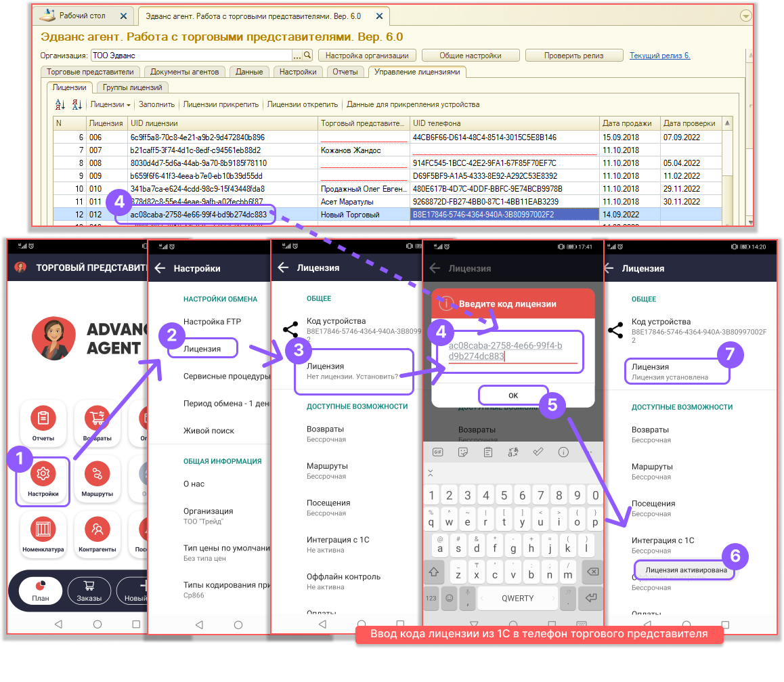The height and width of the screenshot is (682, 784).
Task: Tap the shift key on keyboard
Action: click(x=433, y=572)
